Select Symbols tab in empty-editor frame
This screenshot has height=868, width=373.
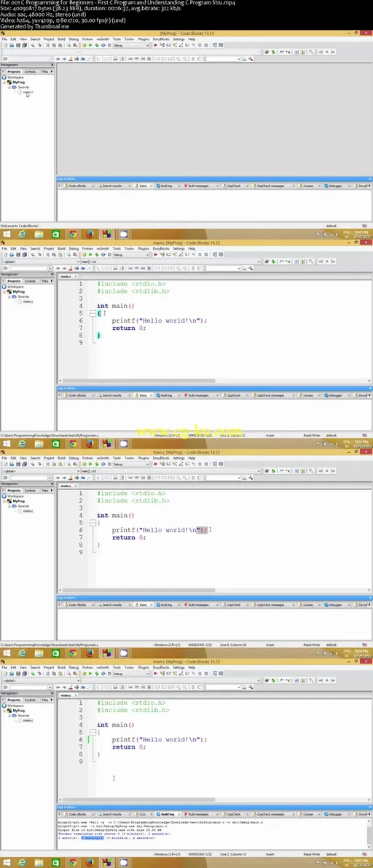click(30, 71)
